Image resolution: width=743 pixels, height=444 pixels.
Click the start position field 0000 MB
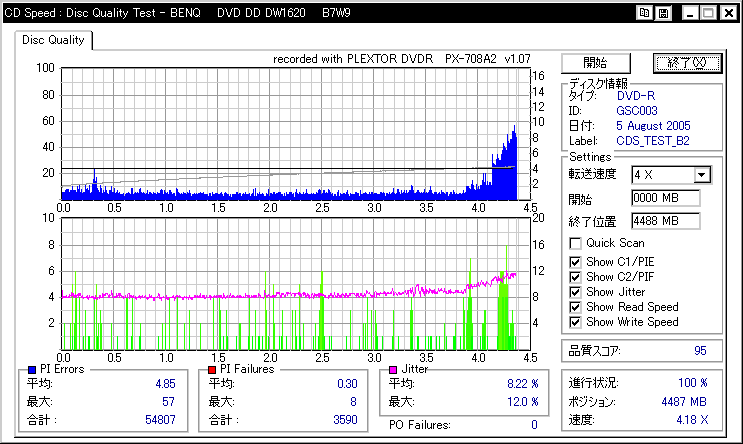(x=665, y=198)
